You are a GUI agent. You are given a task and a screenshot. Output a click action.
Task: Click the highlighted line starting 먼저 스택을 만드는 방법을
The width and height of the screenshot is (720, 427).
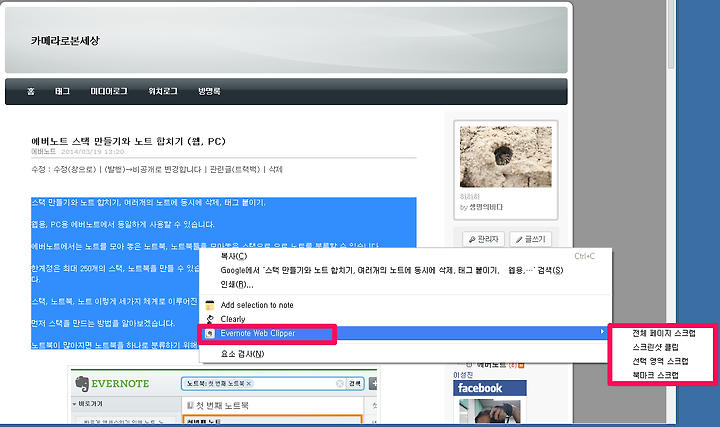pos(103,323)
